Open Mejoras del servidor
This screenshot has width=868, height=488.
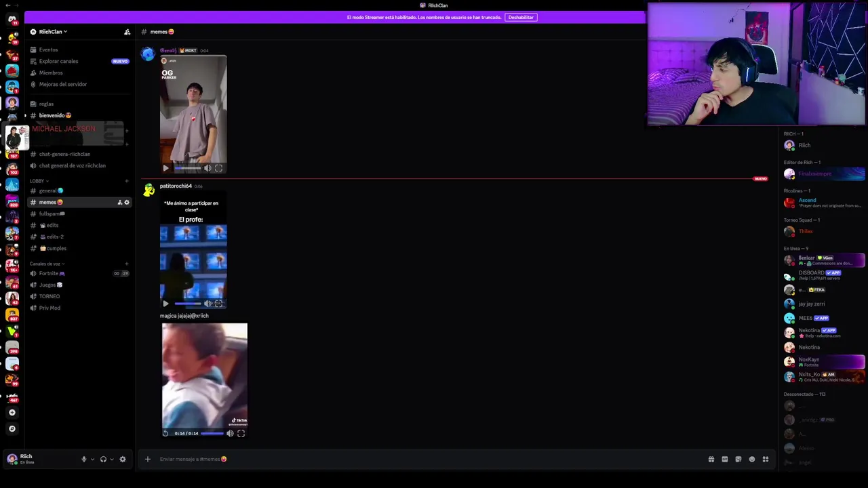tap(63, 84)
